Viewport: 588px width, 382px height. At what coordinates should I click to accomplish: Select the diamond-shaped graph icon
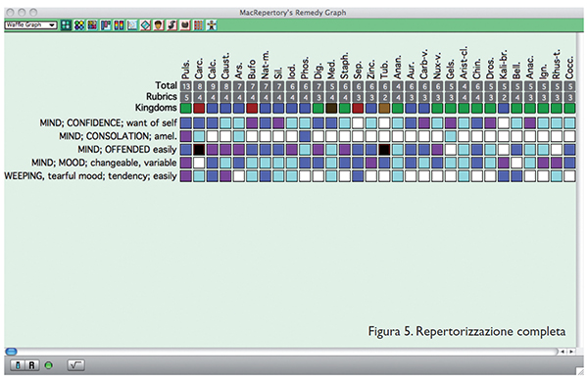click(145, 25)
